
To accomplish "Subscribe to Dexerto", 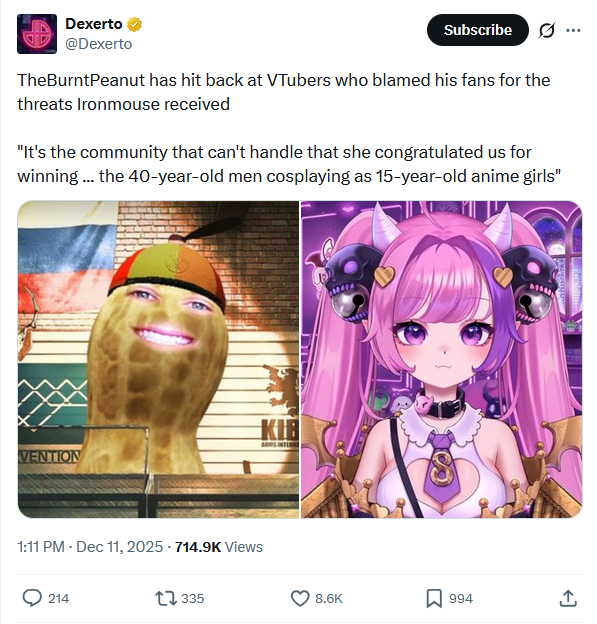I will tap(478, 30).
